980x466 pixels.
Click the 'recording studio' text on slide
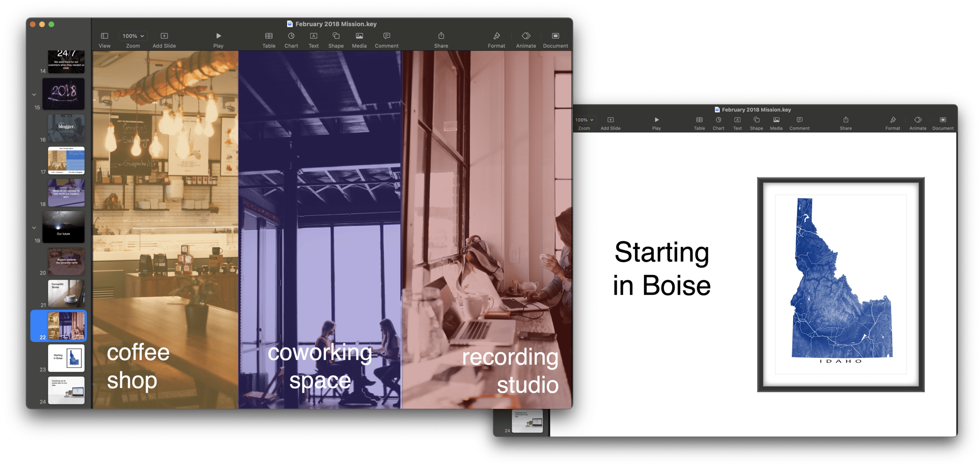(x=510, y=371)
